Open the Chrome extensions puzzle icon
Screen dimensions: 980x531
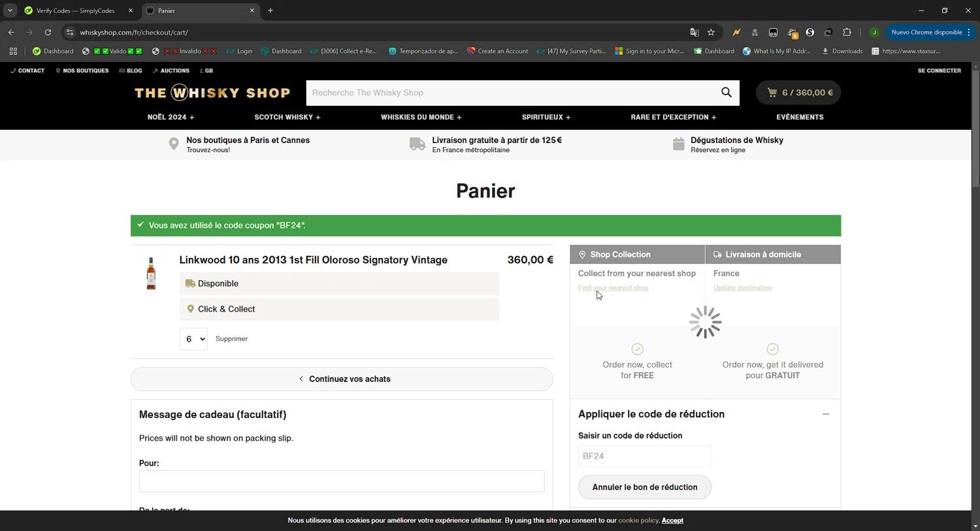coord(847,32)
